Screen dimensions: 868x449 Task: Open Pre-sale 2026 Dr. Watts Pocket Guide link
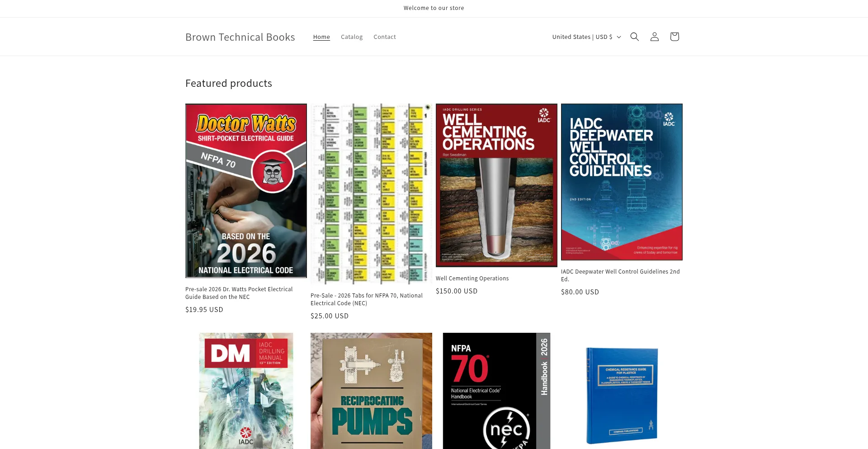point(239,293)
